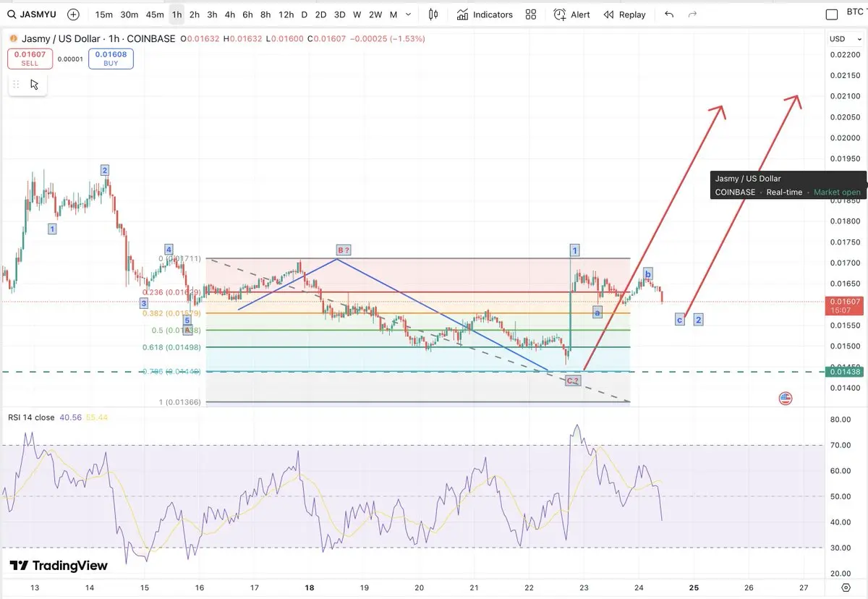Select the 3h timeframe
Viewport: 868px width, 599px height.
click(x=212, y=14)
